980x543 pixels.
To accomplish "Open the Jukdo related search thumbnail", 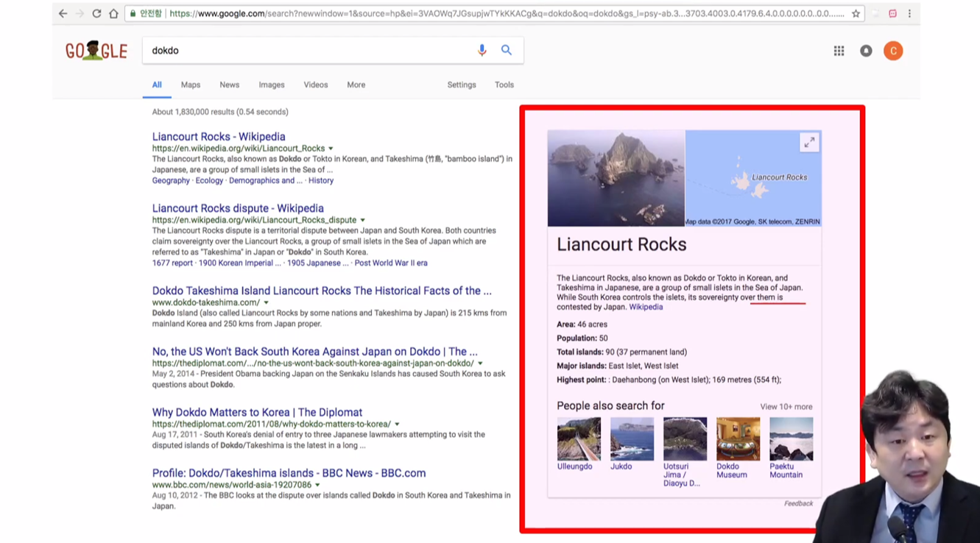I will pos(632,439).
